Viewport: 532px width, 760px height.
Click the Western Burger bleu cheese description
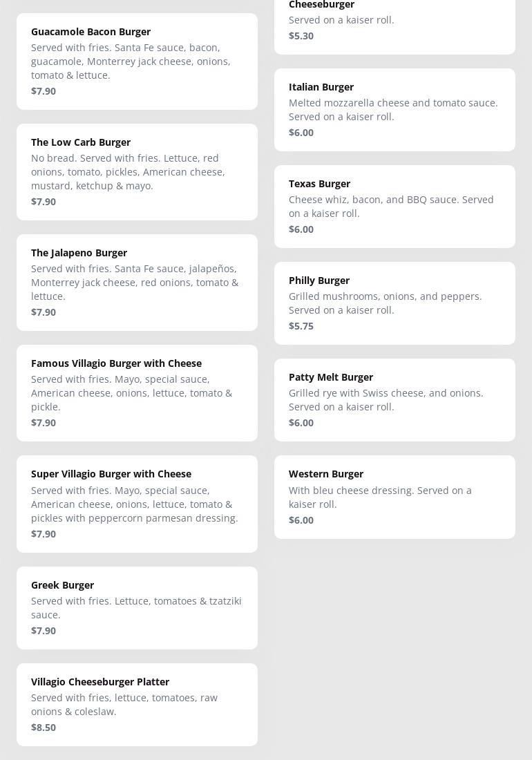(x=380, y=497)
